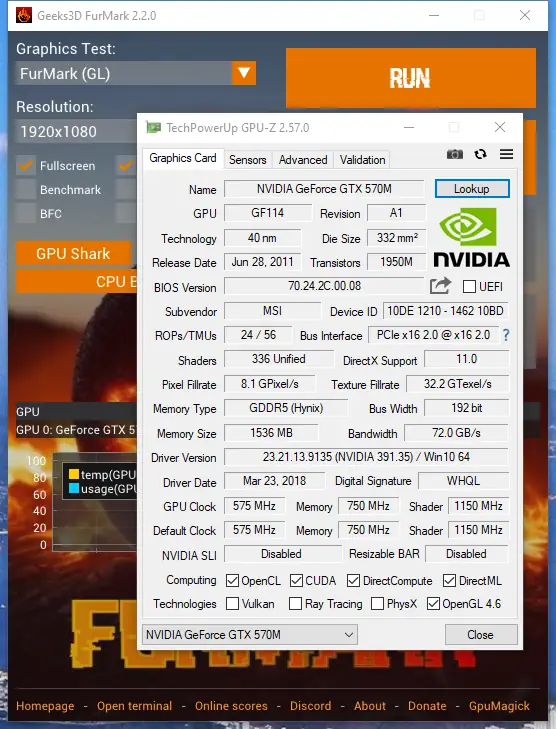Open the 1920x1080 resolution dropdown
This screenshot has height=729, width=556.
[x=77, y=131]
